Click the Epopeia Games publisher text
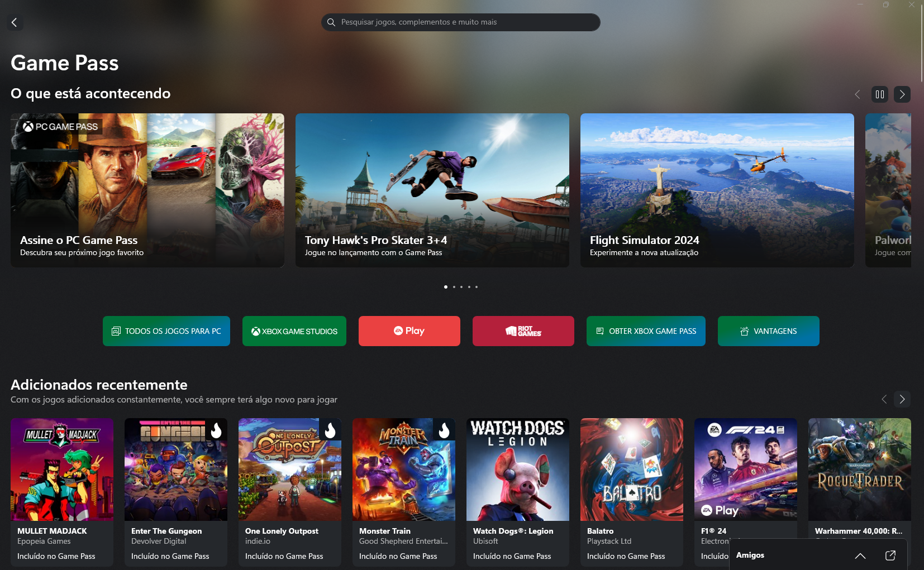Screen dimensions: 924x570 point(44,541)
